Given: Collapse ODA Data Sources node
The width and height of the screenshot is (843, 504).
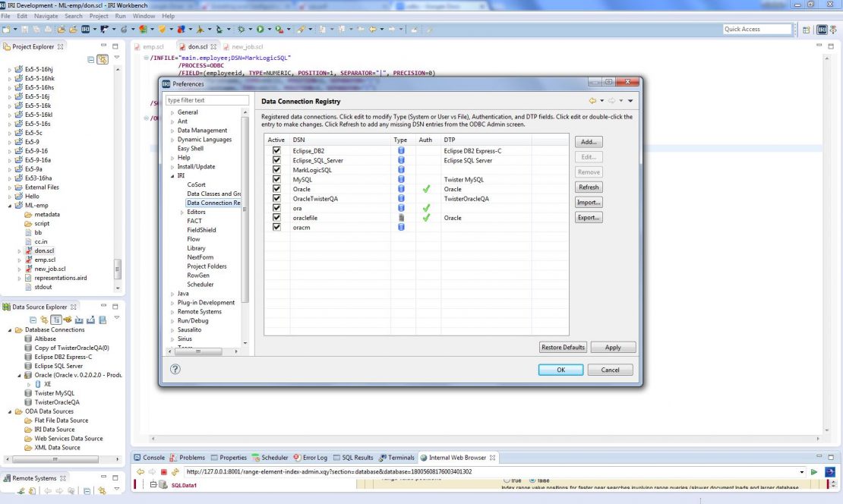Looking at the screenshot, I should point(10,411).
